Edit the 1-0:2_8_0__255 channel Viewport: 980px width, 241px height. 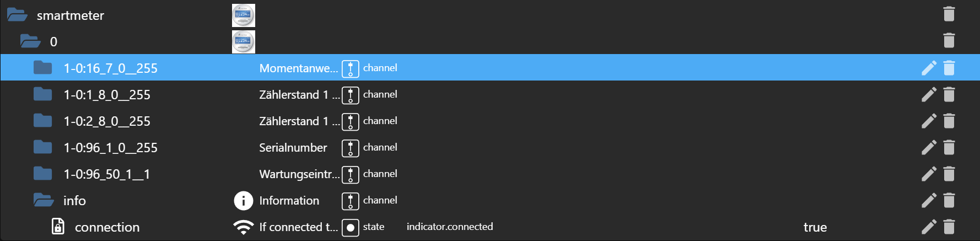(929, 121)
